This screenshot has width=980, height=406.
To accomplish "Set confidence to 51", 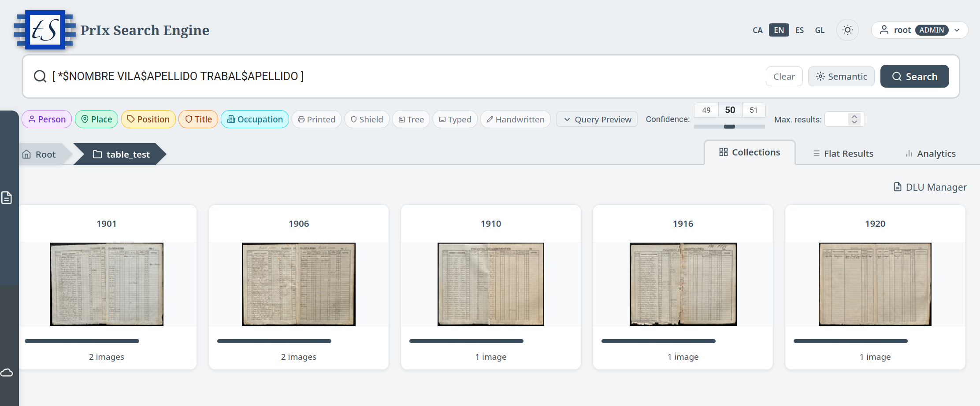I will click(754, 110).
